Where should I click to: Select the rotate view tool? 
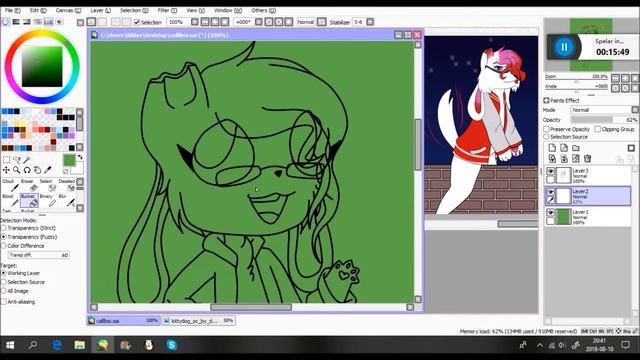pos(27,170)
